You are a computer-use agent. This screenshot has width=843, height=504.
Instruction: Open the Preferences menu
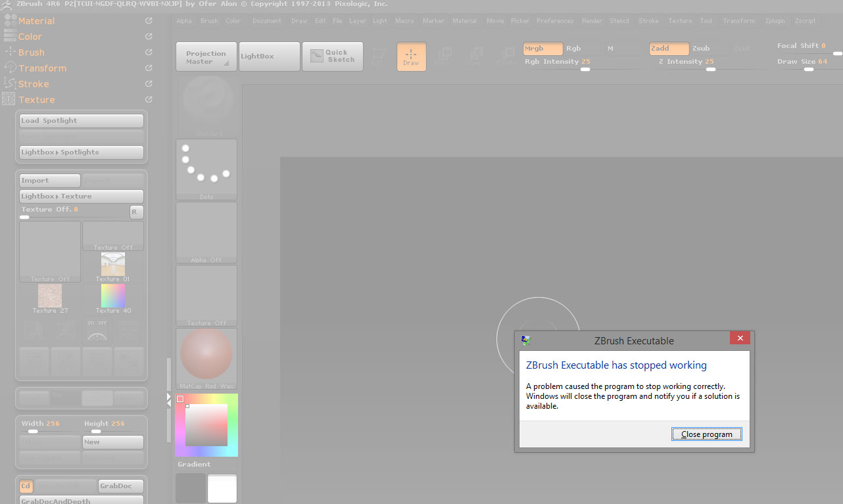click(x=555, y=21)
